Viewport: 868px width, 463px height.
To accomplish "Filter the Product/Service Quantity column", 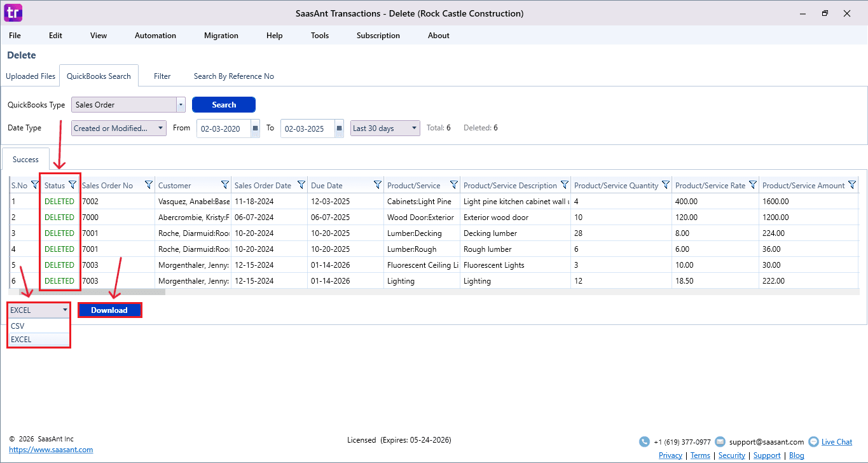I will (x=665, y=185).
